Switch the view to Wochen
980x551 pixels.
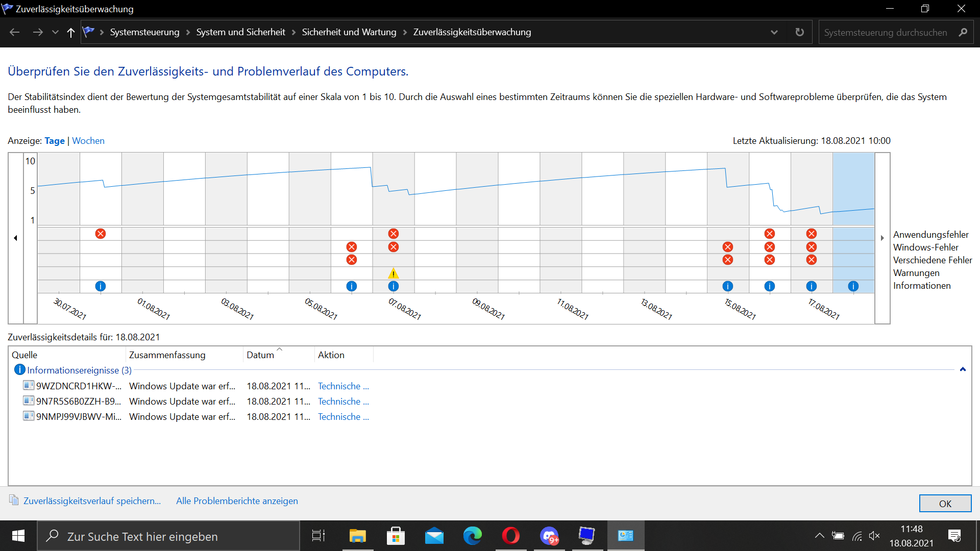pyautogui.click(x=88, y=141)
